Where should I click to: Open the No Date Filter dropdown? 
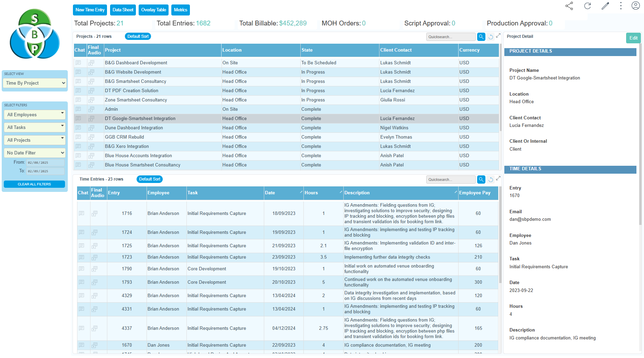pyautogui.click(x=34, y=153)
